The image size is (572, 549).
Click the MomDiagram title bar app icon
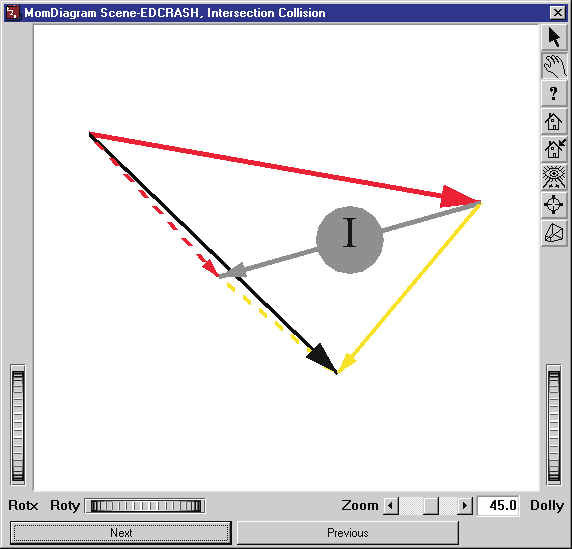12,13
